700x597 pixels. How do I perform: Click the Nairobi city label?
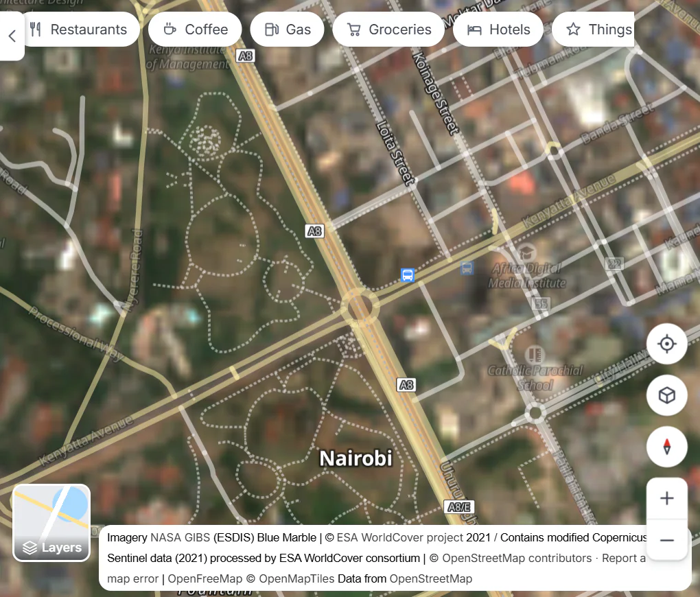(355, 458)
